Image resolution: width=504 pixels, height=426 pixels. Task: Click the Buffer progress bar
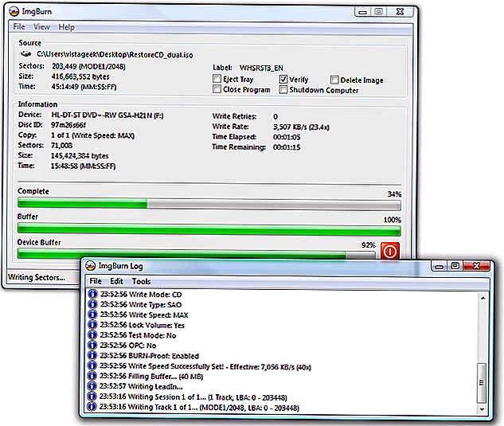(x=209, y=229)
